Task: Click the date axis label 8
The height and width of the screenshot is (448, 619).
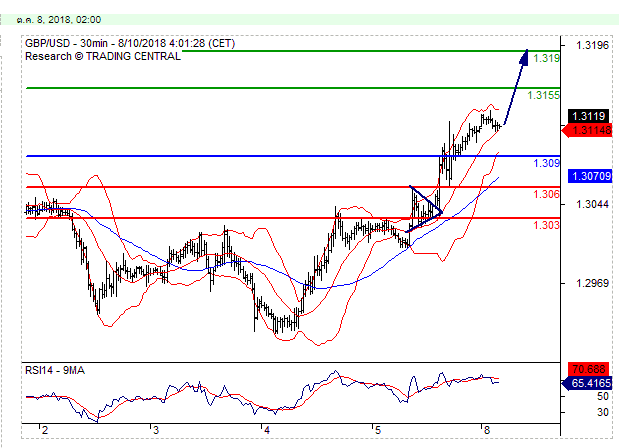Action: (487, 430)
